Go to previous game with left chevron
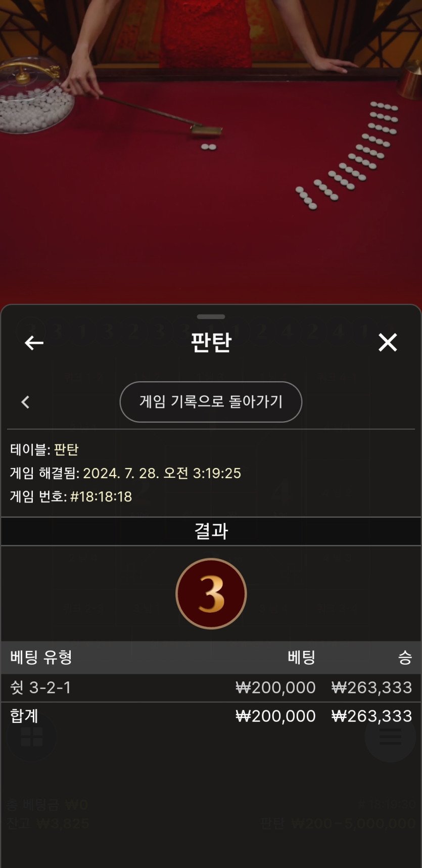The width and height of the screenshot is (422, 868). (x=25, y=402)
